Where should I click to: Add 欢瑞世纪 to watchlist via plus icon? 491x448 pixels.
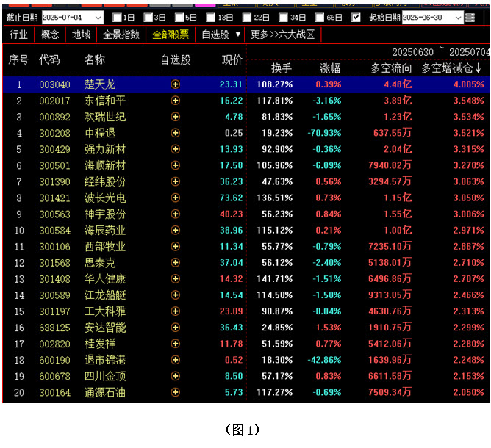pos(176,117)
